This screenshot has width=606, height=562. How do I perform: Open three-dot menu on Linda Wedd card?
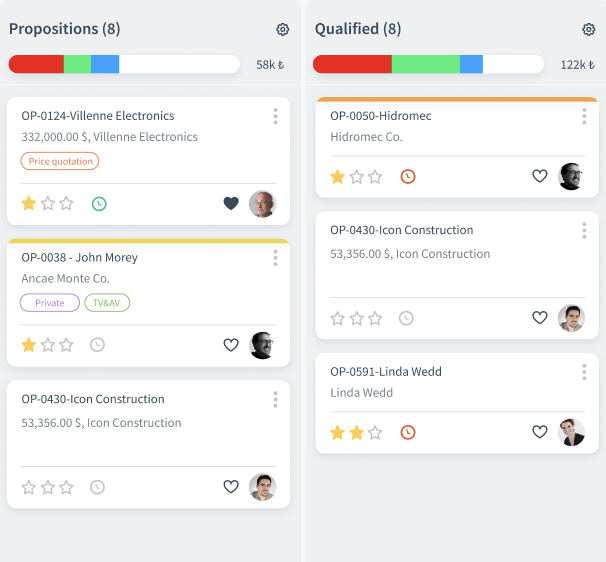584,372
